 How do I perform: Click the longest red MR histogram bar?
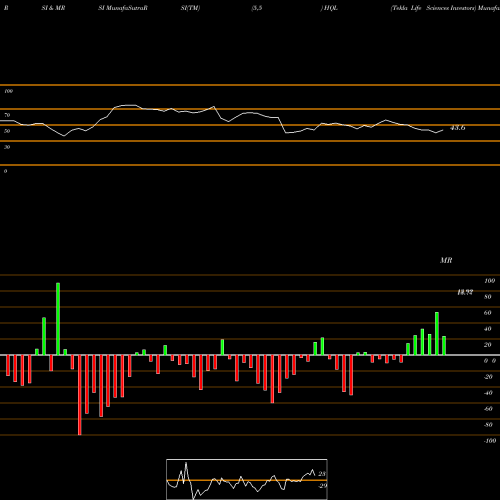(80, 395)
